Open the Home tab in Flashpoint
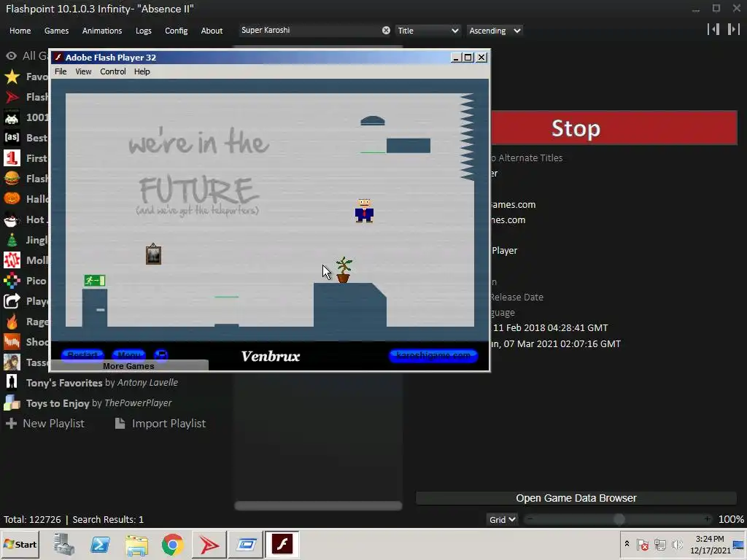This screenshot has width=747, height=560. coord(20,31)
